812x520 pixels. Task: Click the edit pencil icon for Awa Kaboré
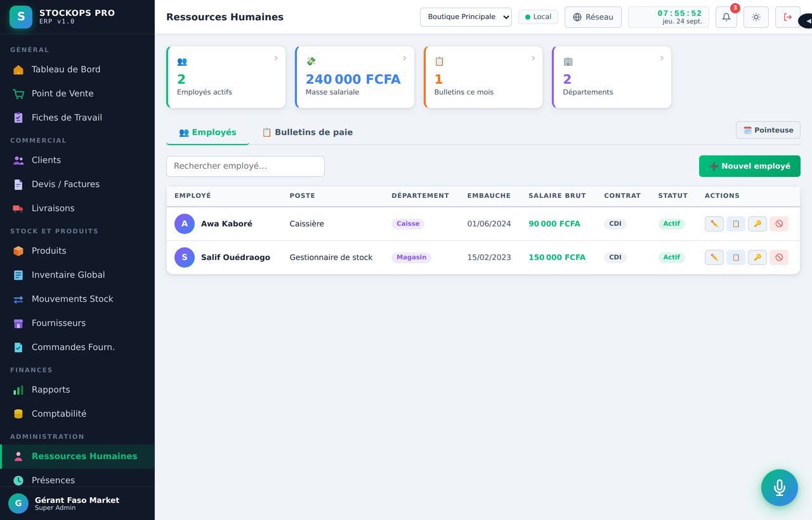pyautogui.click(x=714, y=224)
